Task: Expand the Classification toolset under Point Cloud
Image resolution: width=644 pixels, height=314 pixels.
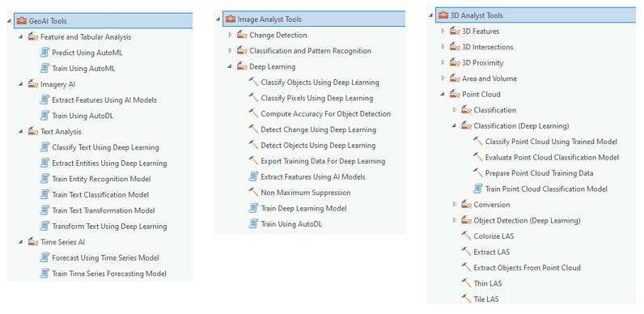Action: pyautogui.click(x=454, y=110)
